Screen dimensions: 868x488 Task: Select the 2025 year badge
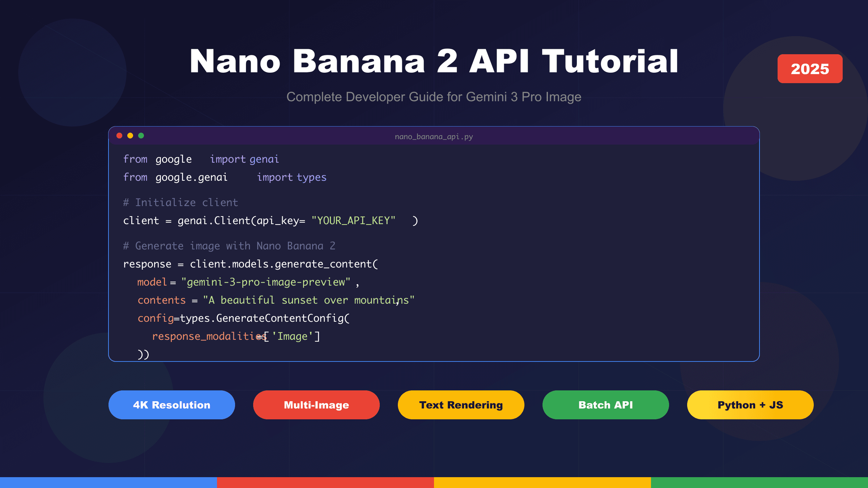pos(810,69)
